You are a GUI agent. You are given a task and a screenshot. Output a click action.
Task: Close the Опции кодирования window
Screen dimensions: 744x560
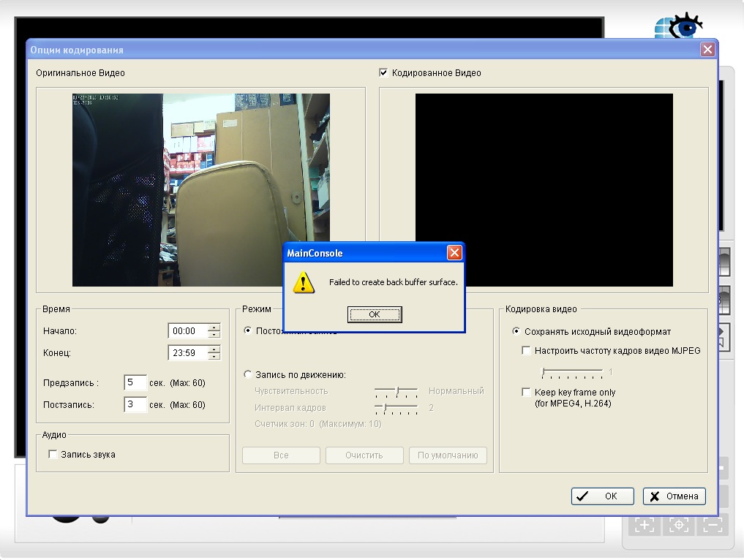(x=707, y=50)
